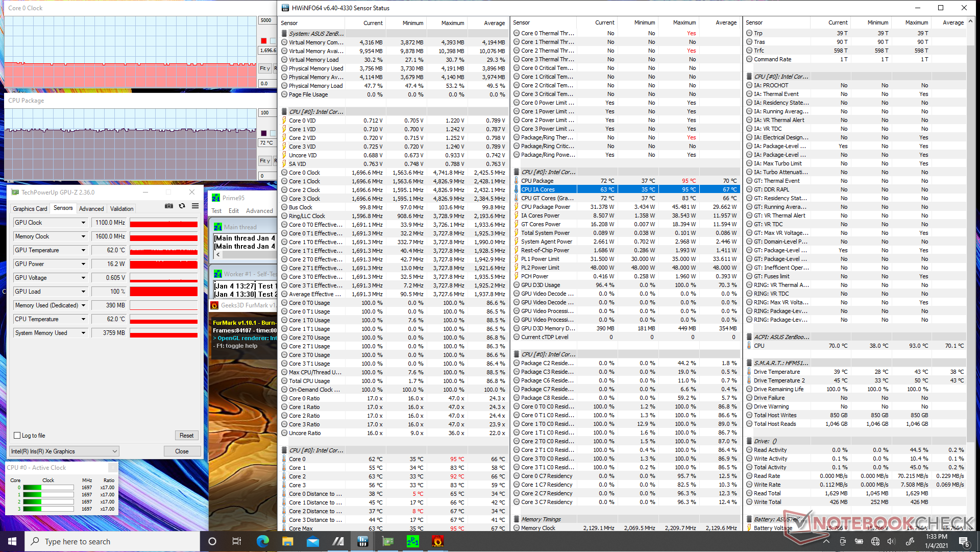Click the GPU-Z screenshot camera icon
The height and width of the screenshot is (552, 980).
click(169, 206)
